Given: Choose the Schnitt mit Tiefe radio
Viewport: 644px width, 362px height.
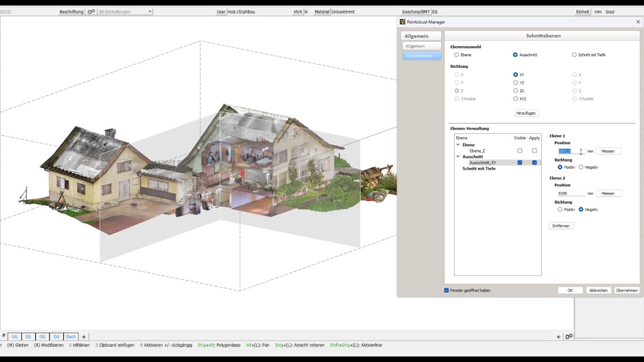Looking at the screenshot, I should 574,55.
